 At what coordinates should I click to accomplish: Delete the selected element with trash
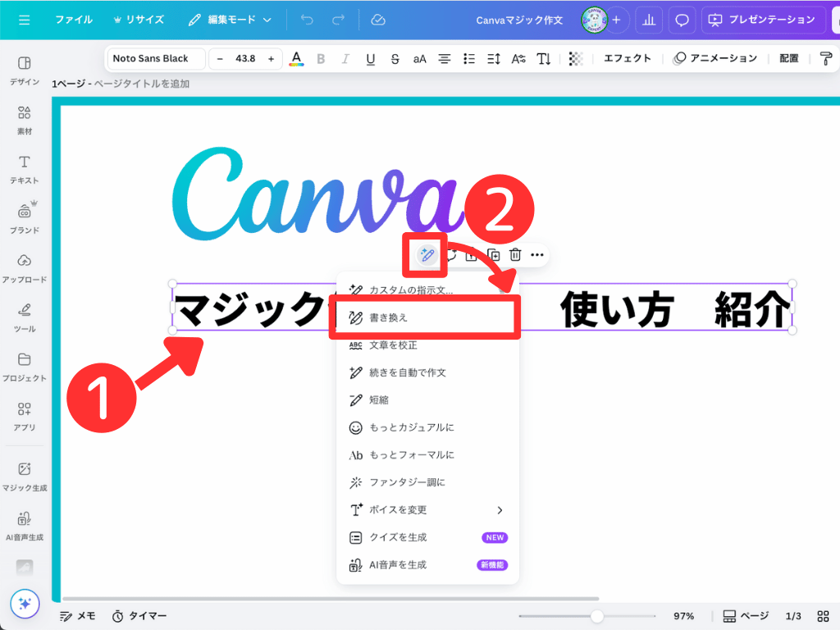tap(515, 255)
